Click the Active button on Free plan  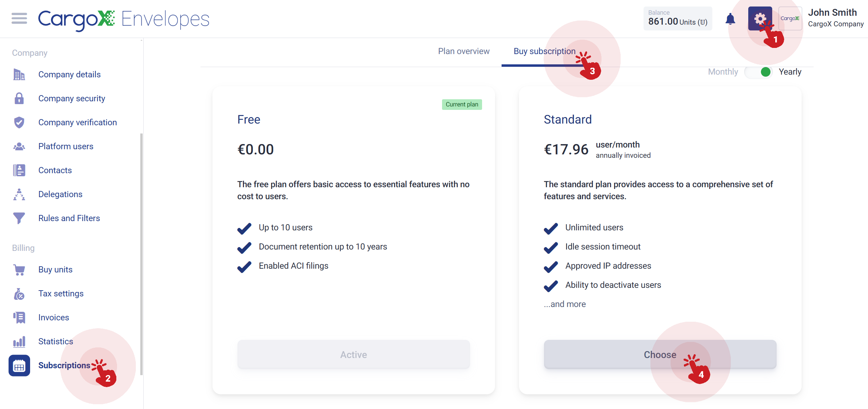(x=353, y=355)
